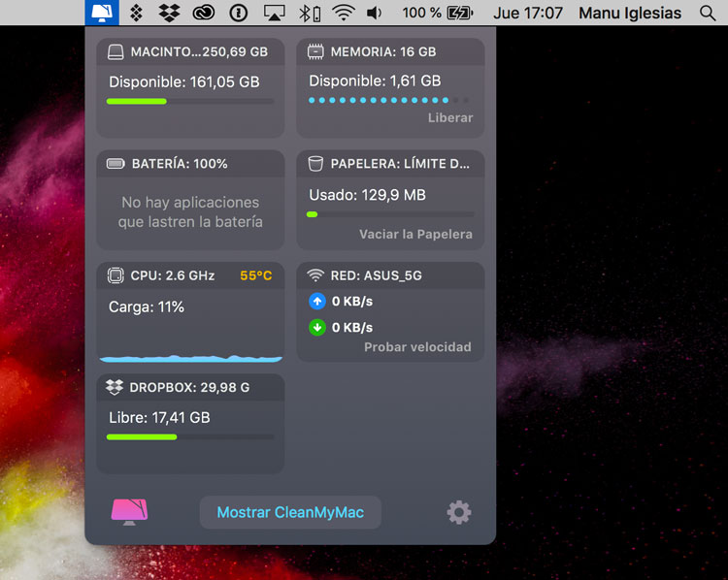Open the Manu Iglesias user menu
Image resolution: width=728 pixels, height=580 pixels.
630,13
